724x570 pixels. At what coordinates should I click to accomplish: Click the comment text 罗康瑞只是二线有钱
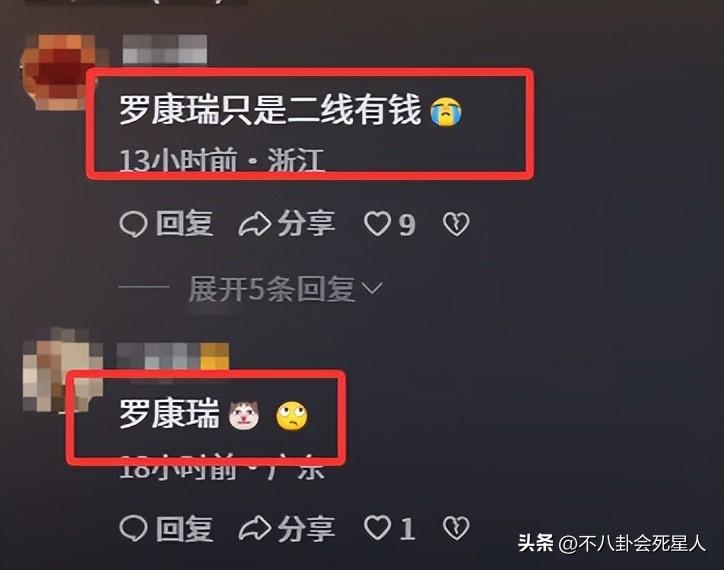[x=270, y=110]
